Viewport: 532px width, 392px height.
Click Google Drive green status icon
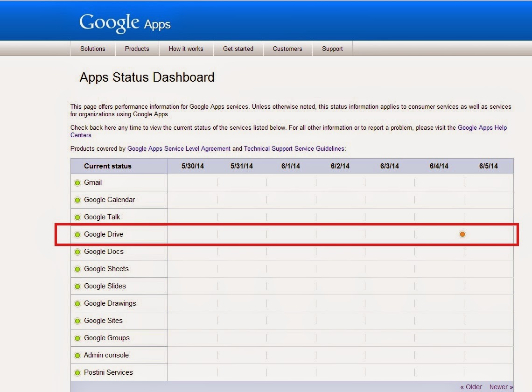pyautogui.click(x=77, y=235)
